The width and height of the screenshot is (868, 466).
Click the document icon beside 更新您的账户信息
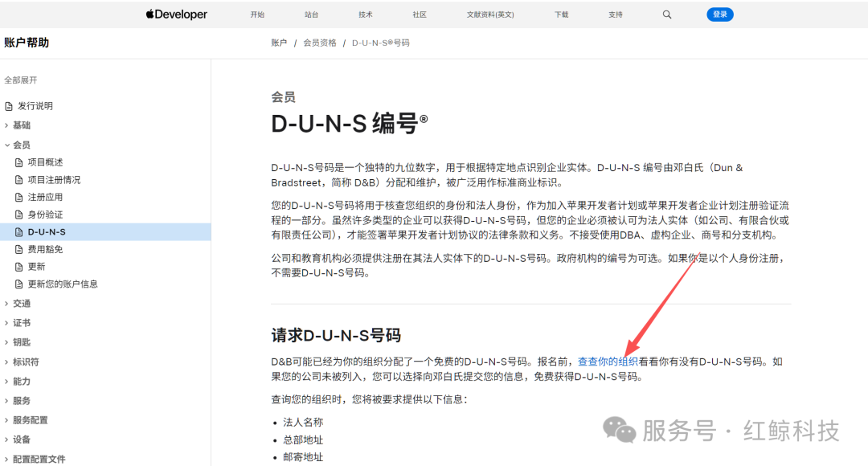[18, 284]
